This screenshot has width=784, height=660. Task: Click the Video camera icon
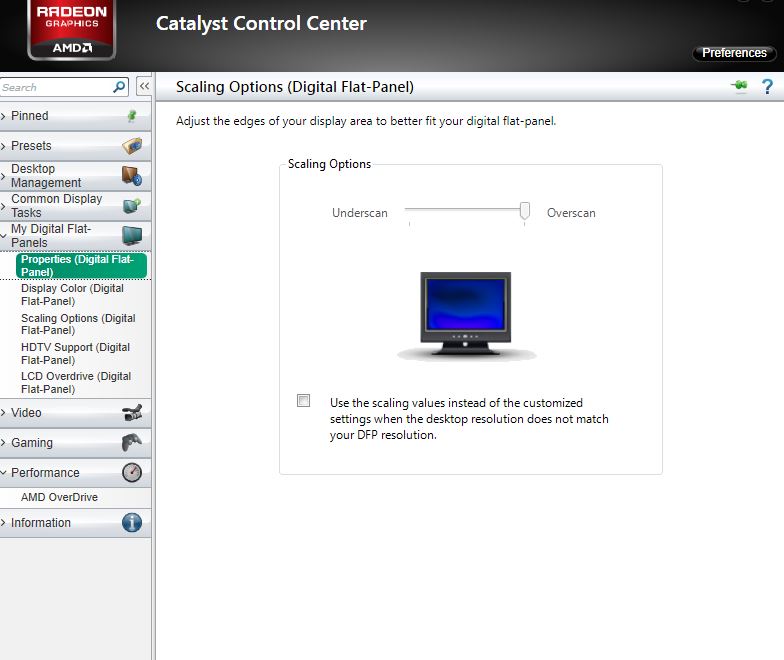[x=132, y=413]
